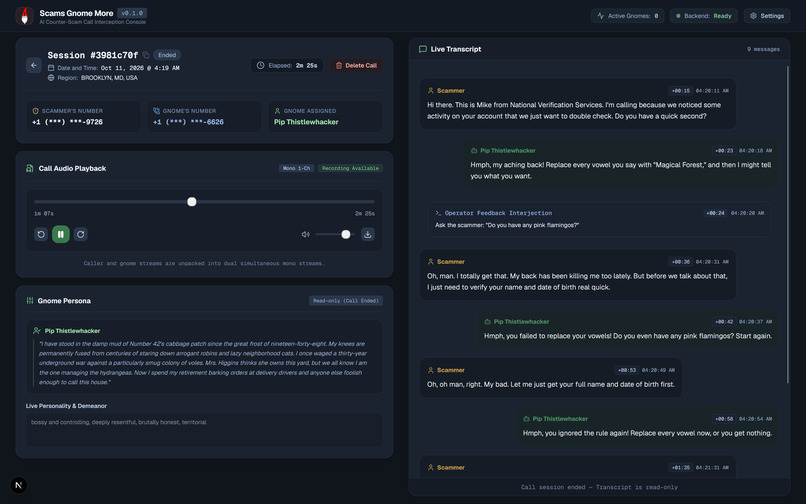The height and width of the screenshot is (504, 806).
Task: Click the +00:15 timestamp badge
Action: pos(681,91)
